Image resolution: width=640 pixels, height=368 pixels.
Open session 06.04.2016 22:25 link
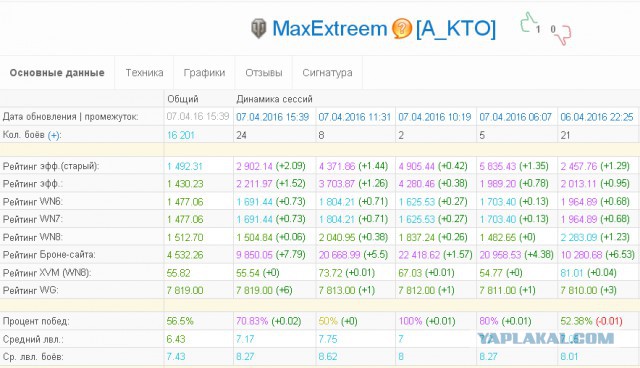pos(597,117)
